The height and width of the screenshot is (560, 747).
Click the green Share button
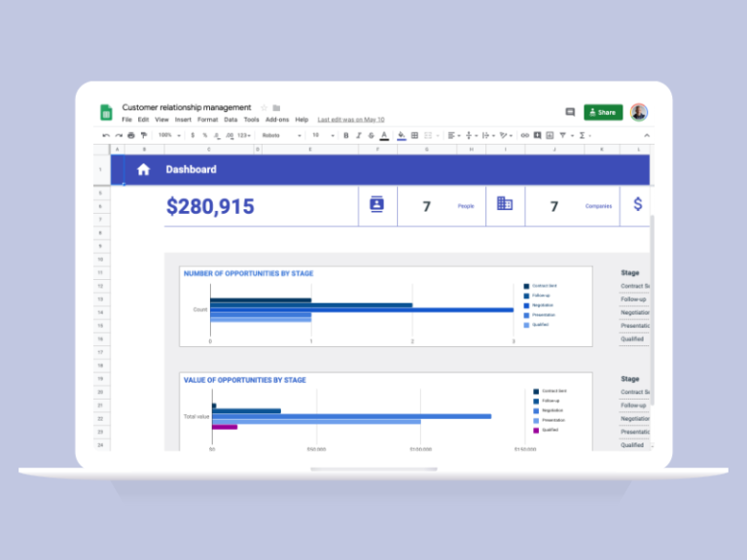[603, 113]
